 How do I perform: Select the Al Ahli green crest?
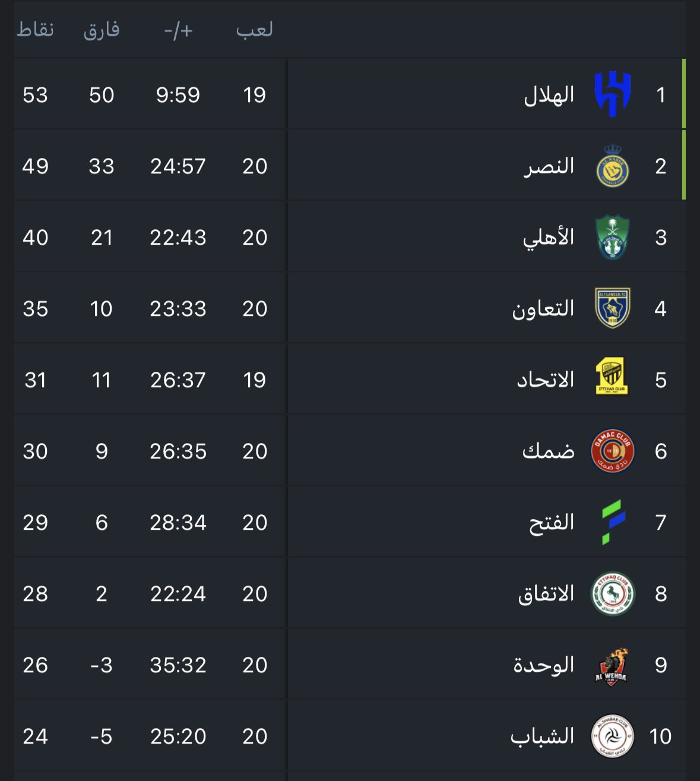pos(613,237)
